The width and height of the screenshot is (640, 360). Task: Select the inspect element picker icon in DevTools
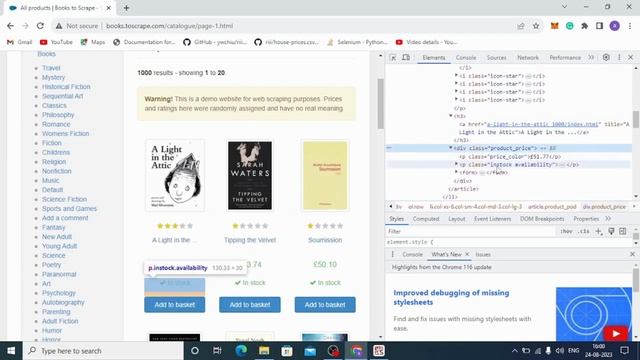(393, 58)
